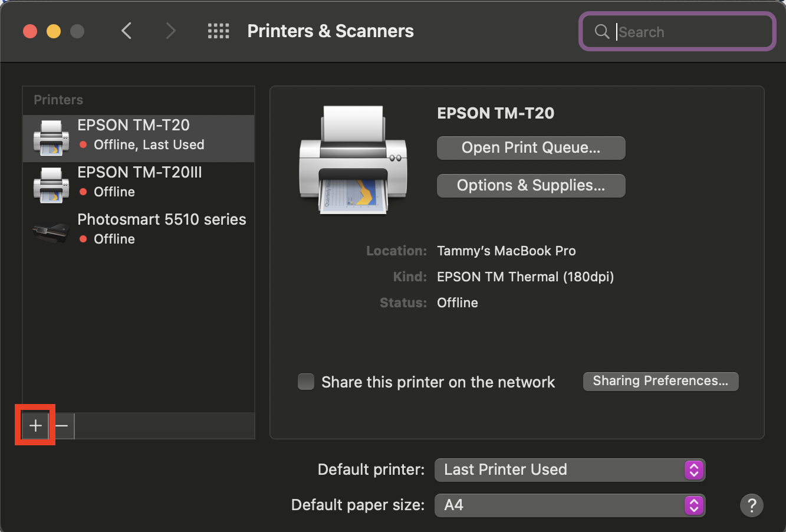This screenshot has height=532, width=786.
Task: Click Offline status under Photosmart 5510 series
Action: click(114, 239)
